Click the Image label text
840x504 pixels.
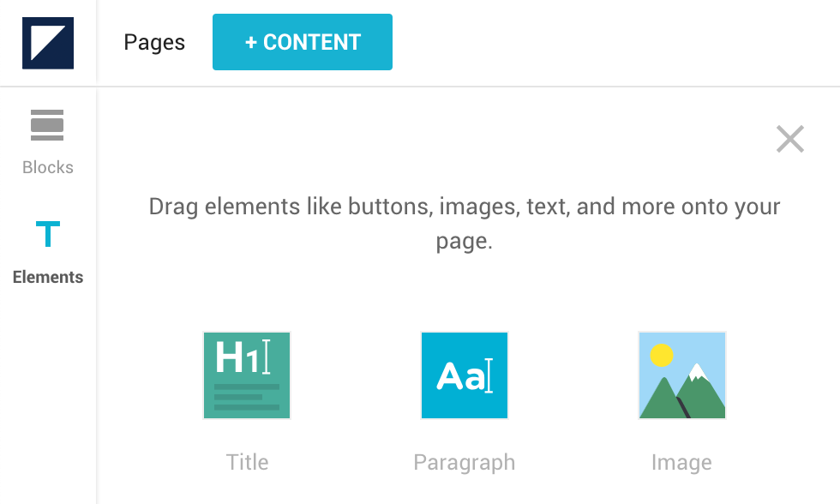tap(681, 463)
